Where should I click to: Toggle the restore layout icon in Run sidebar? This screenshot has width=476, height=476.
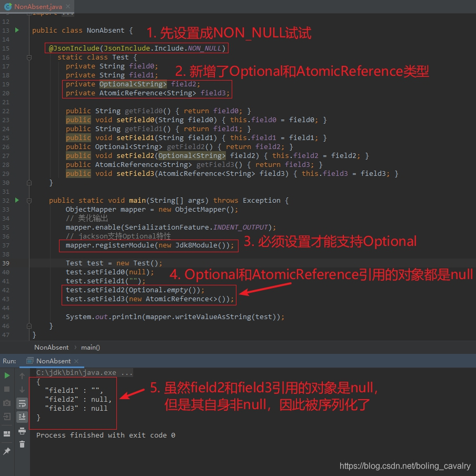pos(7,434)
